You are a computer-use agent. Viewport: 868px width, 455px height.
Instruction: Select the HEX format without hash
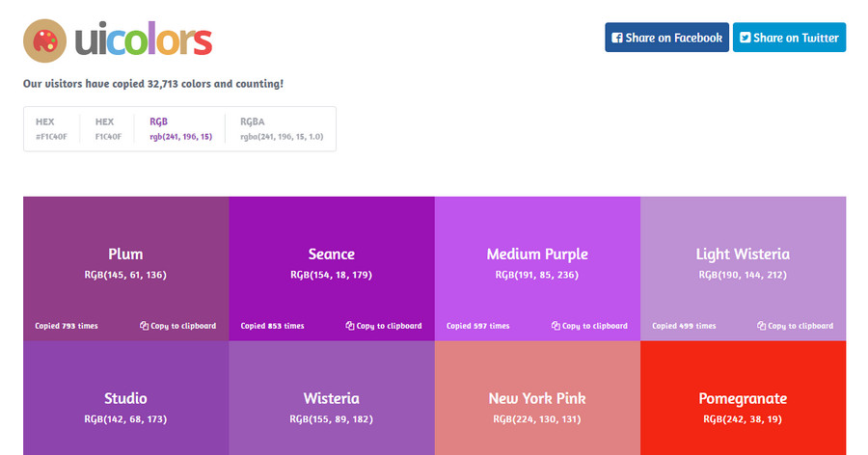[108, 129]
